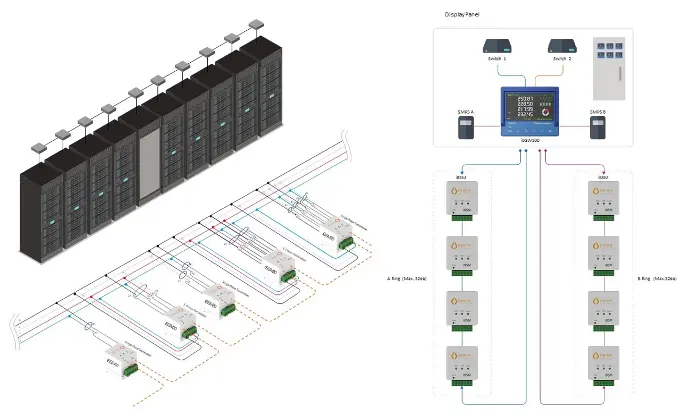Select the second module in A Ring column
Image resolution: width=690 pixels, height=416 pixels.
pyautogui.click(x=462, y=255)
